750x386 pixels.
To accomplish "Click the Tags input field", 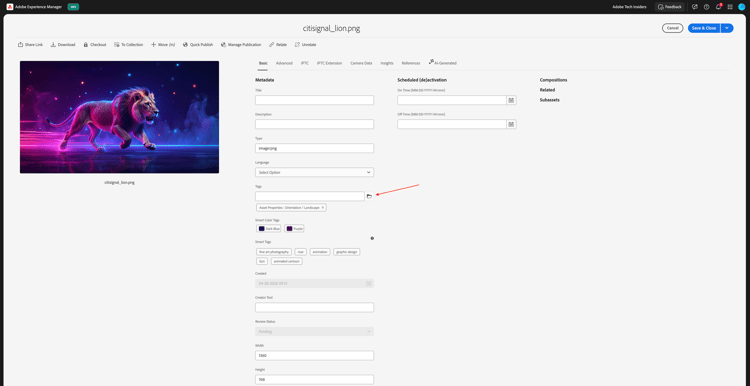I will (x=310, y=196).
